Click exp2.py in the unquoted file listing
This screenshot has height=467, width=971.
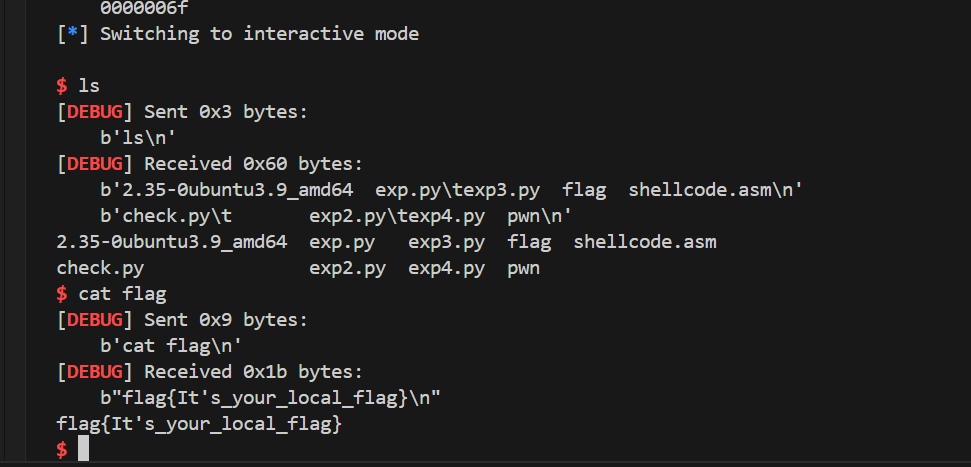coord(347,269)
